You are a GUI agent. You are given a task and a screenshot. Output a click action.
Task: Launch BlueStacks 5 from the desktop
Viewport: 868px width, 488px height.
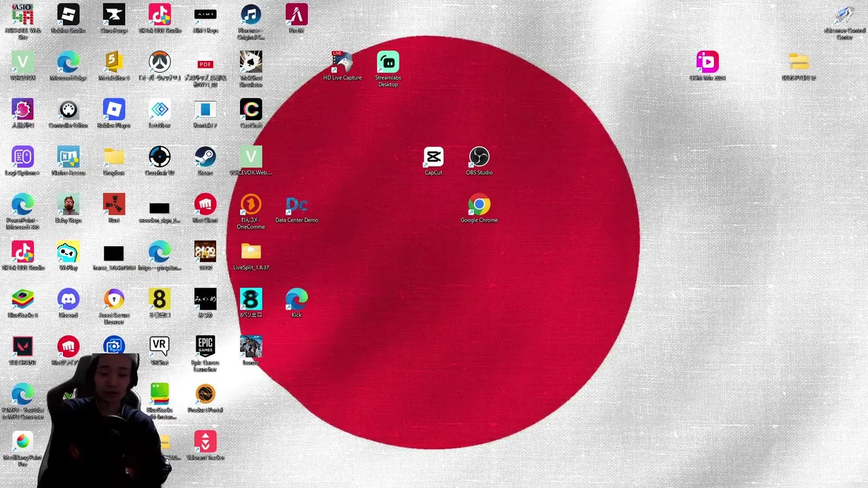22,300
